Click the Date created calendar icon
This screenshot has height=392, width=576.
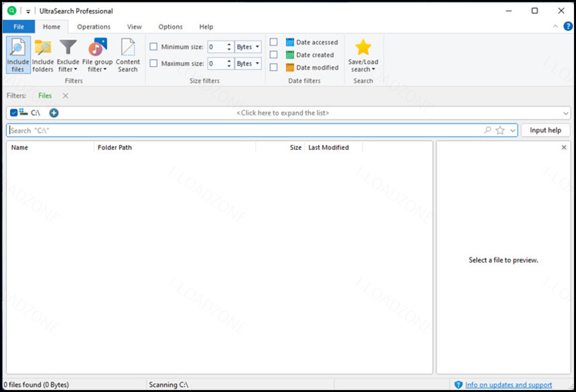point(290,55)
